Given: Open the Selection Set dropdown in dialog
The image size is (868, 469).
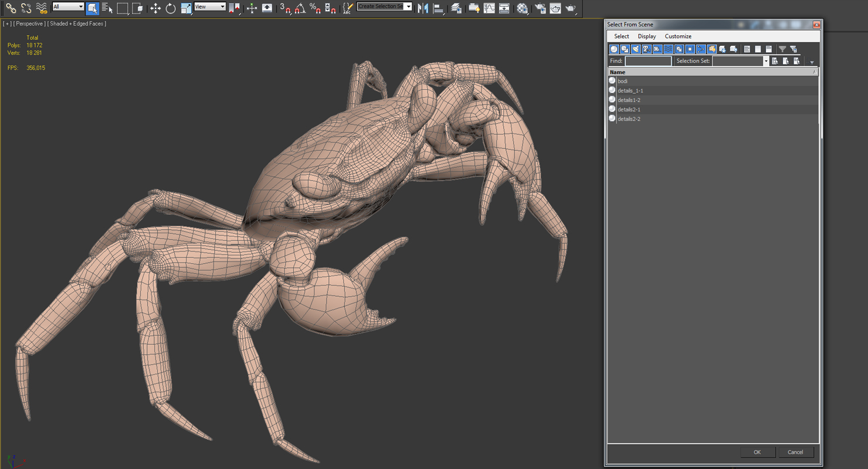Looking at the screenshot, I should [765, 61].
